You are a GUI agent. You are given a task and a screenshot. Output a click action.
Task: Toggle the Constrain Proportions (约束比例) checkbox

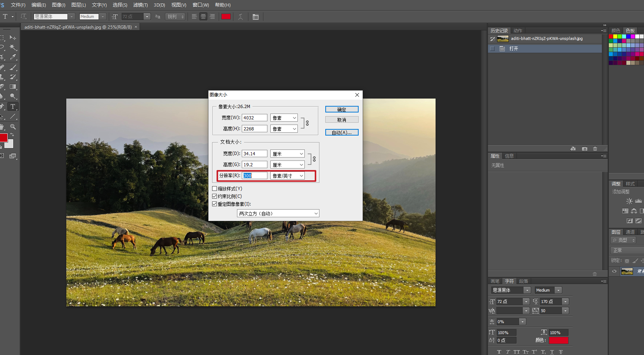click(x=215, y=196)
